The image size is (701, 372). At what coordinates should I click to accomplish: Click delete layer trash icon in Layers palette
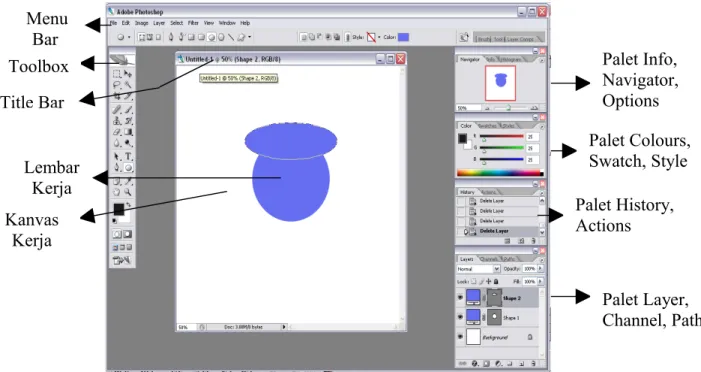(x=533, y=364)
